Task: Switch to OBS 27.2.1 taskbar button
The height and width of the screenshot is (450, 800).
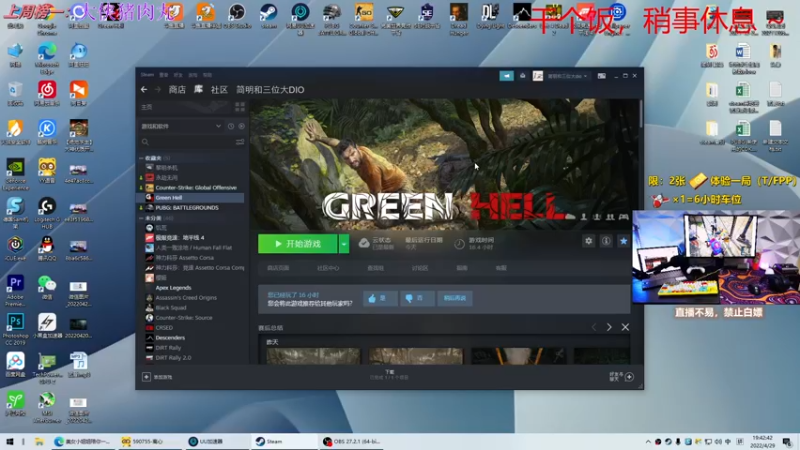Action: click(352, 441)
